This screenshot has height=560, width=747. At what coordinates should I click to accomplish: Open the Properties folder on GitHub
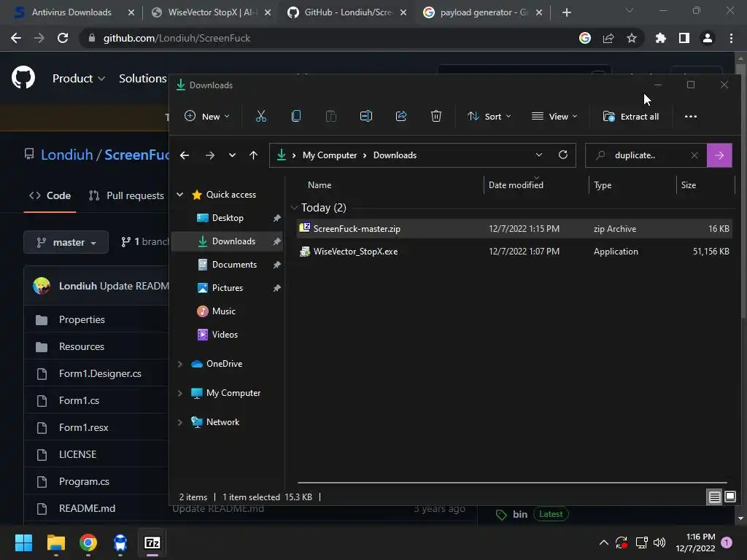pos(82,319)
